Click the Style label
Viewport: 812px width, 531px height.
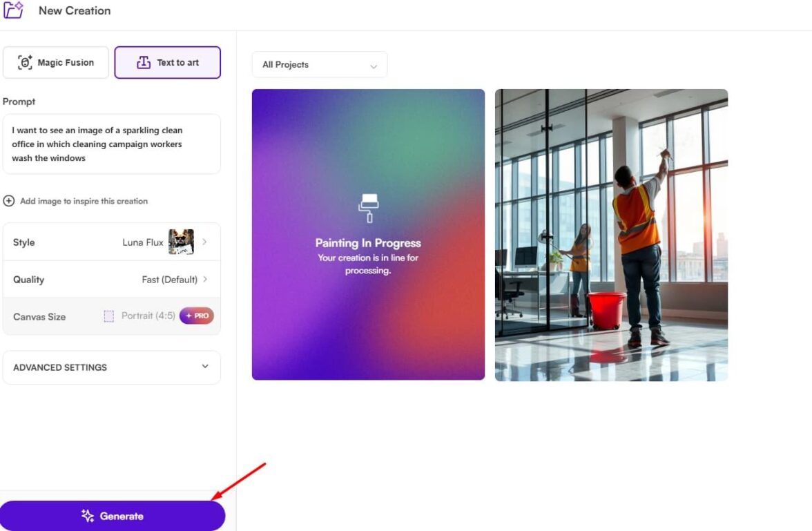pyautogui.click(x=23, y=242)
